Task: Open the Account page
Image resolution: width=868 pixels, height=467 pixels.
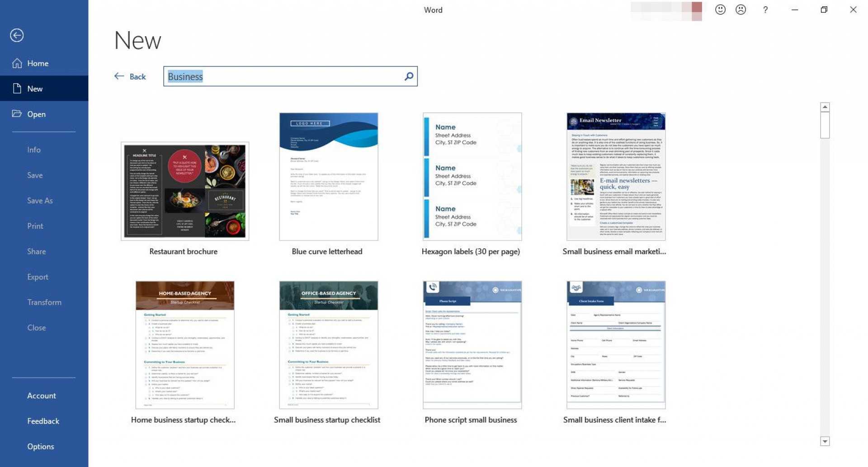Action: tap(42, 396)
